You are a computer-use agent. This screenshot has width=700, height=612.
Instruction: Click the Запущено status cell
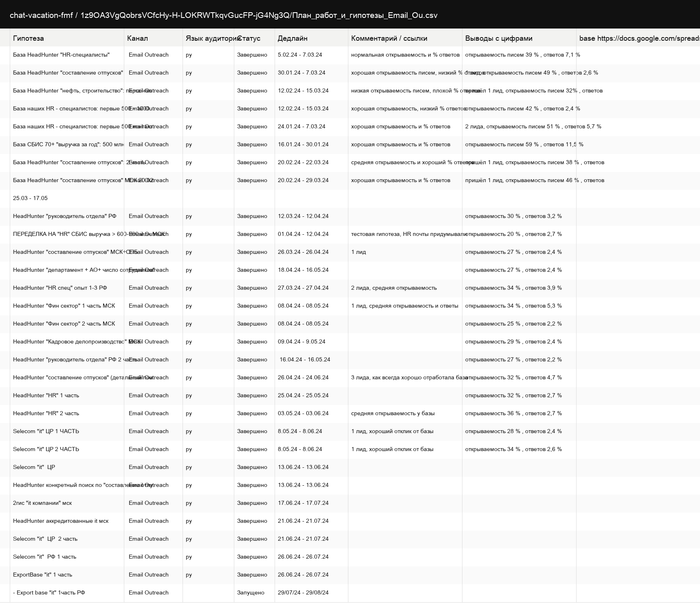pyautogui.click(x=251, y=592)
